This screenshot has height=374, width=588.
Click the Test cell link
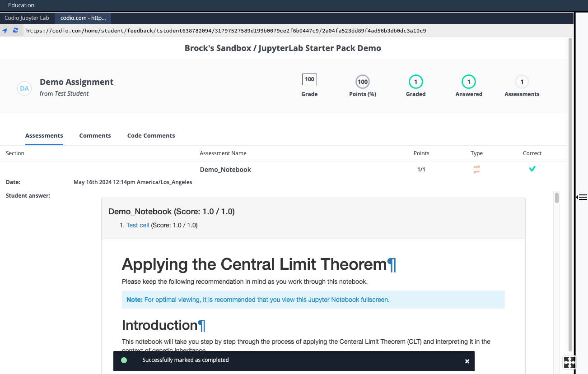(138, 225)
